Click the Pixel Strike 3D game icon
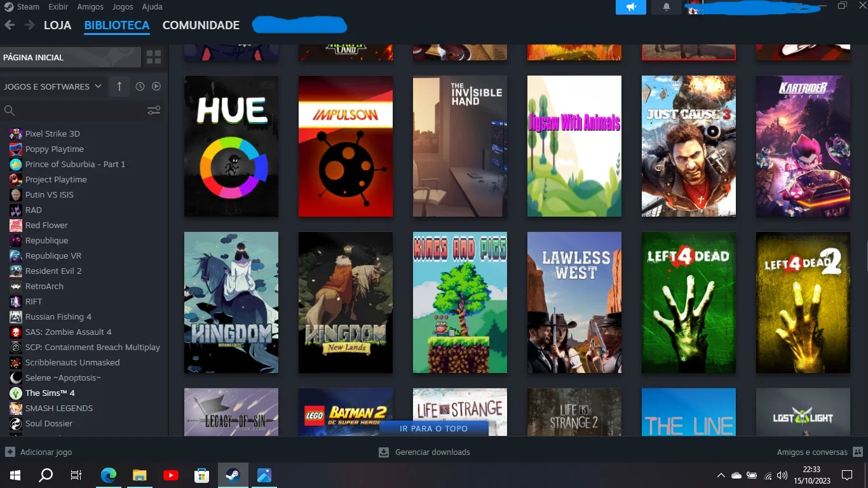 (15, 133)
